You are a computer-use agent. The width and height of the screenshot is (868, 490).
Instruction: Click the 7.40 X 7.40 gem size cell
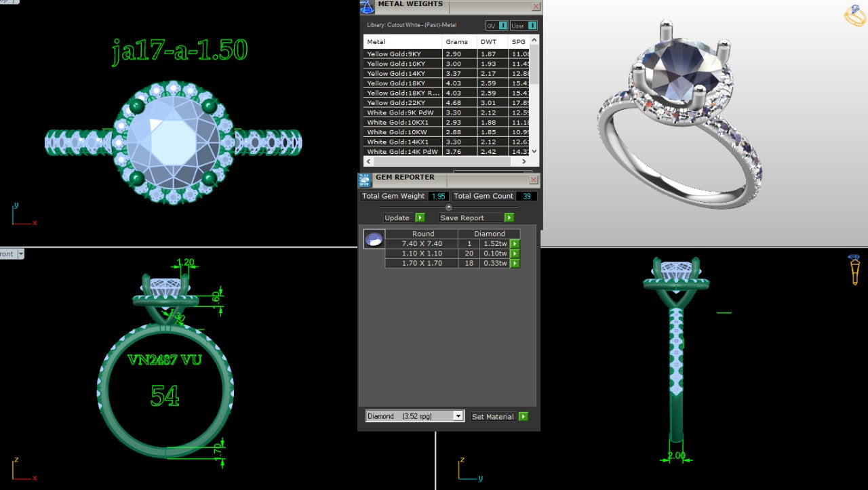pyautogui.click(x=421, y=244)
